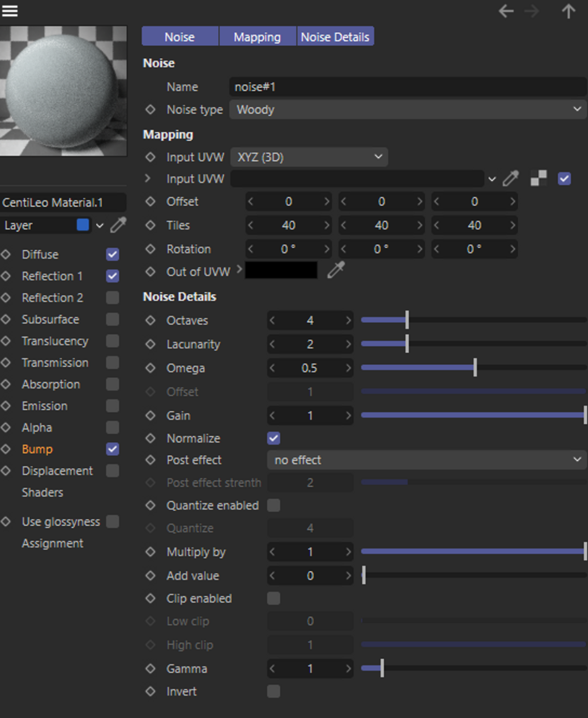Screen dimensions: 588x718
Task: Open the Bump channel settings
Action: coord(37,449)
